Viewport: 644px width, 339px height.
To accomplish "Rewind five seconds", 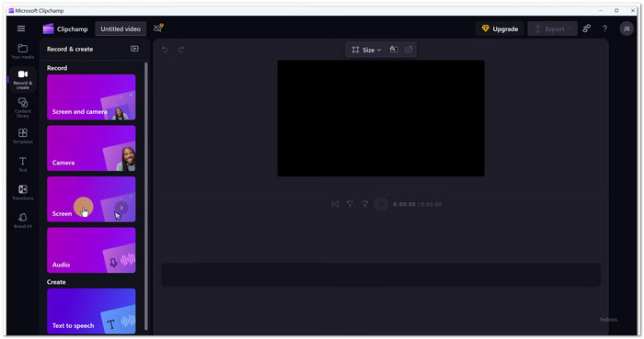I will click(350, 204).
